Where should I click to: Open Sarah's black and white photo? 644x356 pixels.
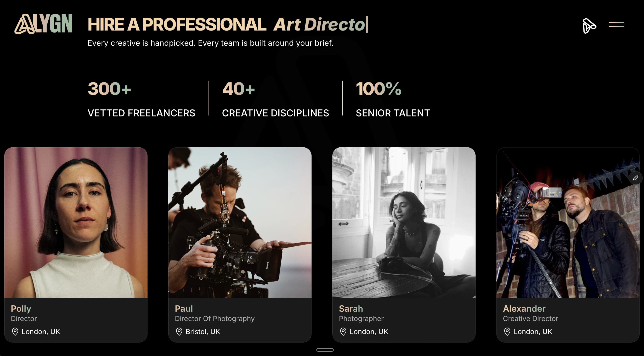click(404, 222)
